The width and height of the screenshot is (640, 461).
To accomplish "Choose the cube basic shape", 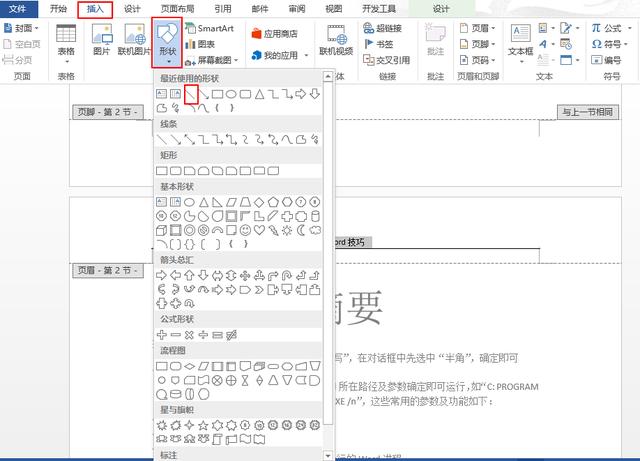I will 162,230.
